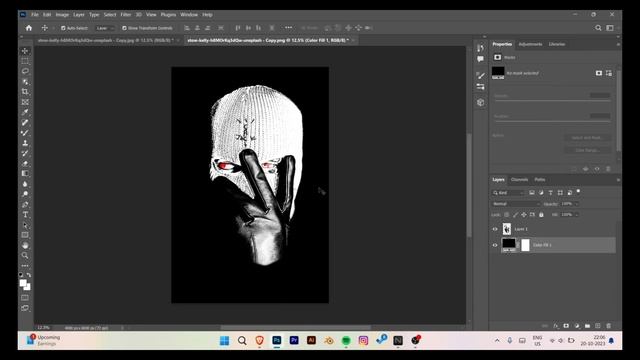This screenshot has height=360, width=640.
Task: Toggle the Auto-Select checkbox
Action: click(63, 28)
